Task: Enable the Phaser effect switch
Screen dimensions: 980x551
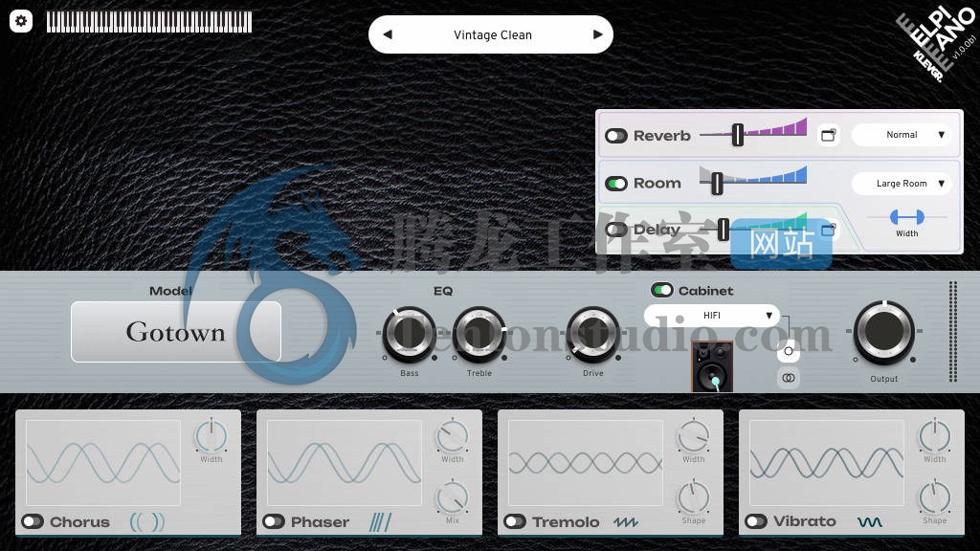Action: coord(274,521)
